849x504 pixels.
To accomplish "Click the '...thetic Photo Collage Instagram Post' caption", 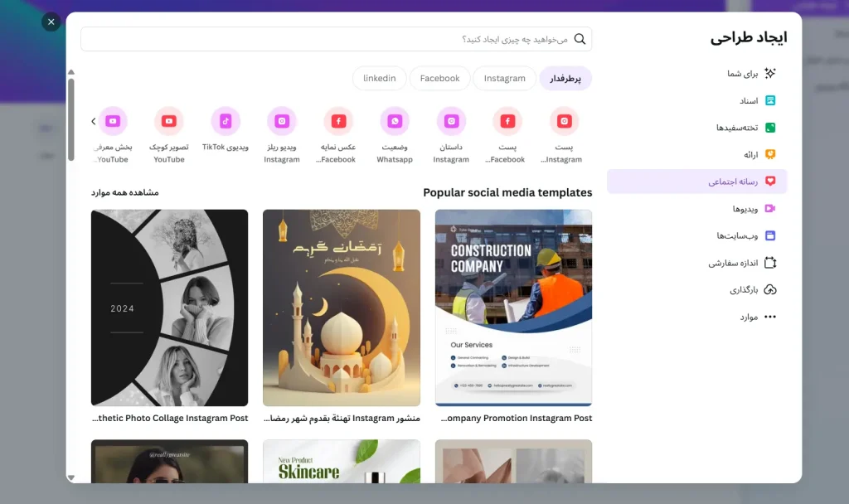I will [170, 418].
